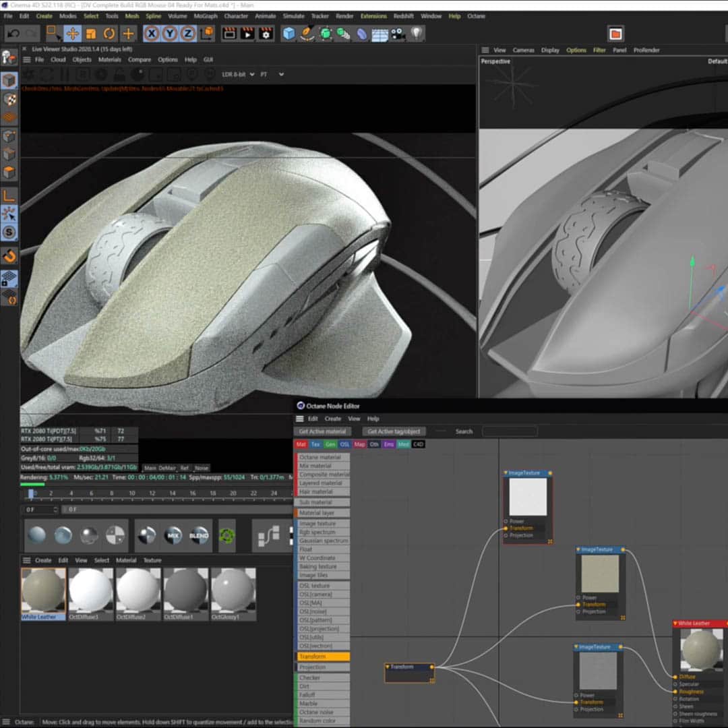Click the Cube primitive icon
The image size is (728, 728).
(289, 33)
